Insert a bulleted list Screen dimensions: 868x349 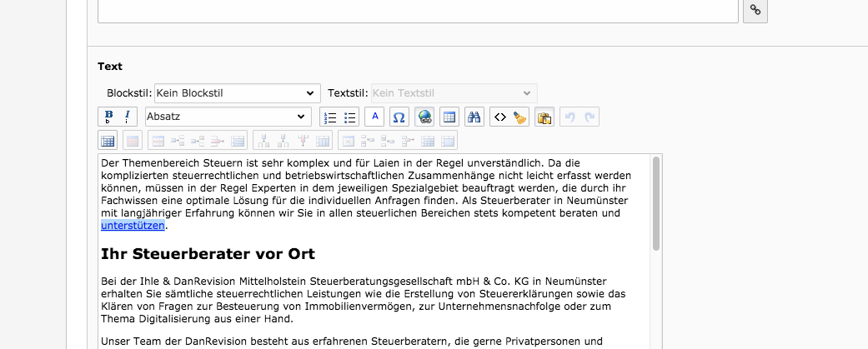(350, 117)
